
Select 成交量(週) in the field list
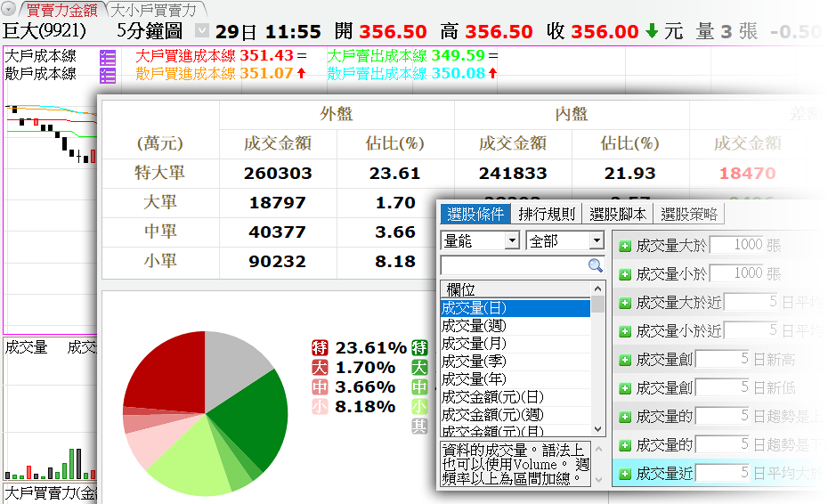[x=515, y=325]
